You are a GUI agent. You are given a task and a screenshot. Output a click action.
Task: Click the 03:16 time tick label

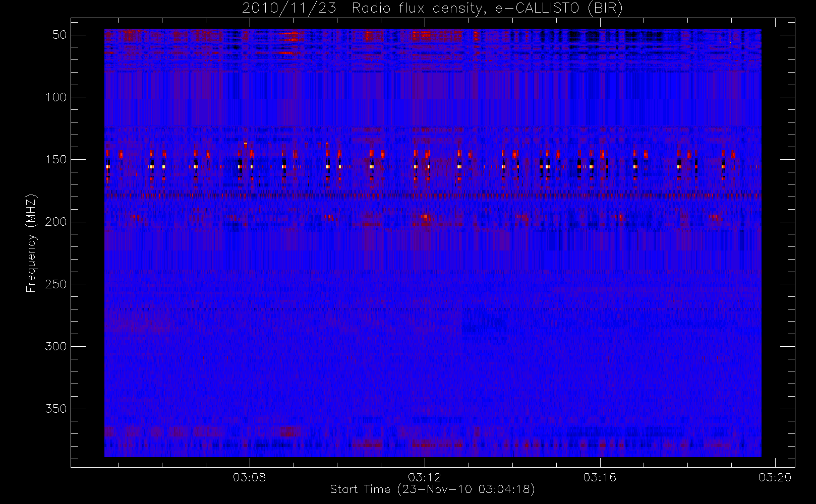600,477
